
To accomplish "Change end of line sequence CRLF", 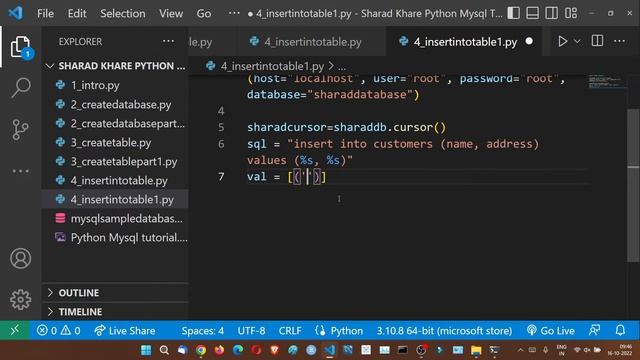I will [290, 331].
